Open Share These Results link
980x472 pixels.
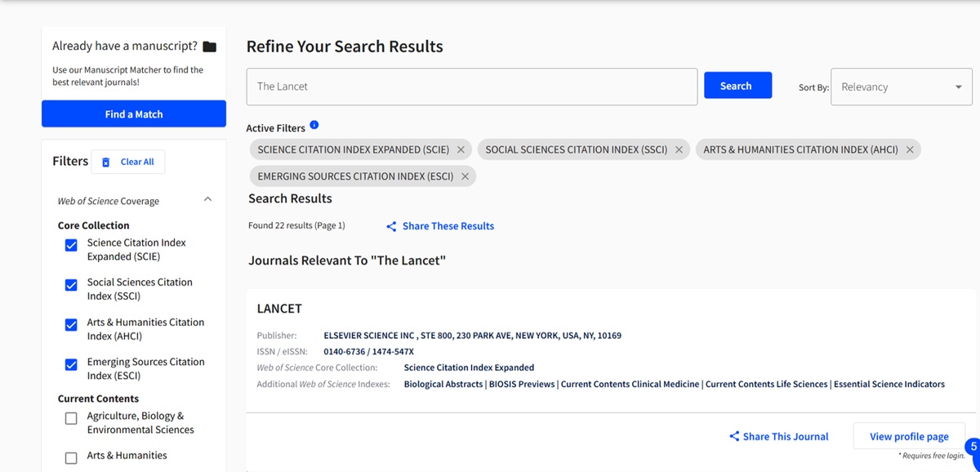[x=440, y=226]
